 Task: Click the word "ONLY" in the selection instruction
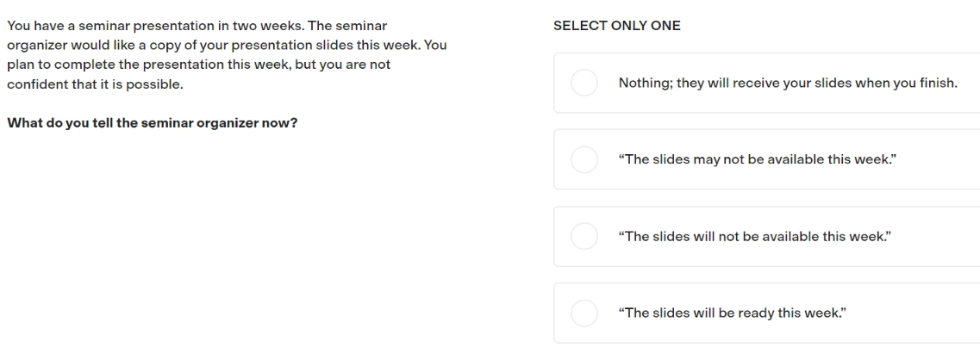tap(629, 26)
